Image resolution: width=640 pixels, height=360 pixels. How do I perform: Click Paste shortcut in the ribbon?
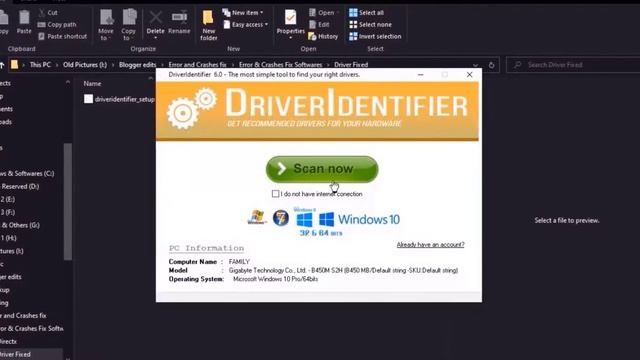[62, 36]
